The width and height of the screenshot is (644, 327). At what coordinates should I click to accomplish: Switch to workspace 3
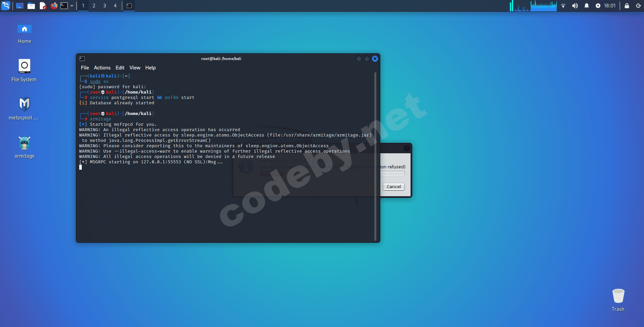tap(105, 6)
